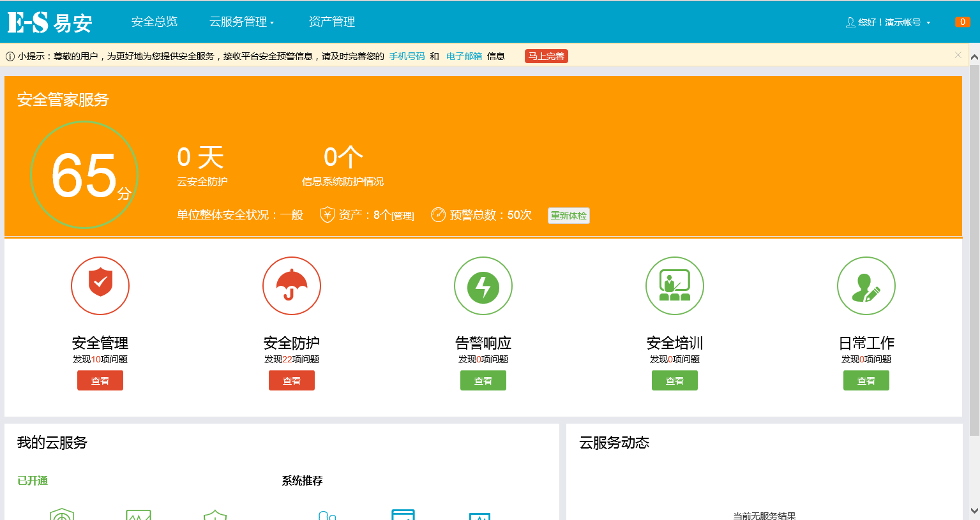Click the 65分 security score circle
980x520 pixels.
(84, 175)
